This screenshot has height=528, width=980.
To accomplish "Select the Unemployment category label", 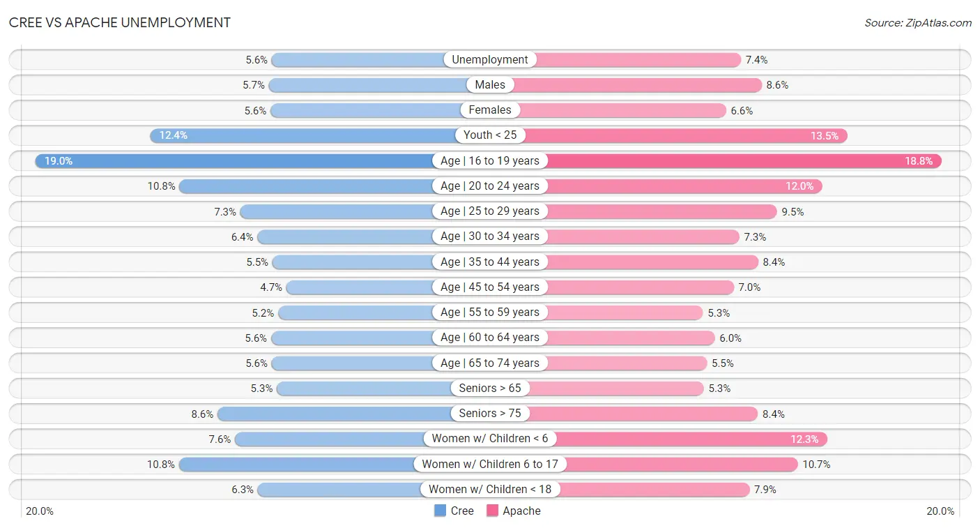I will (490, 60).
